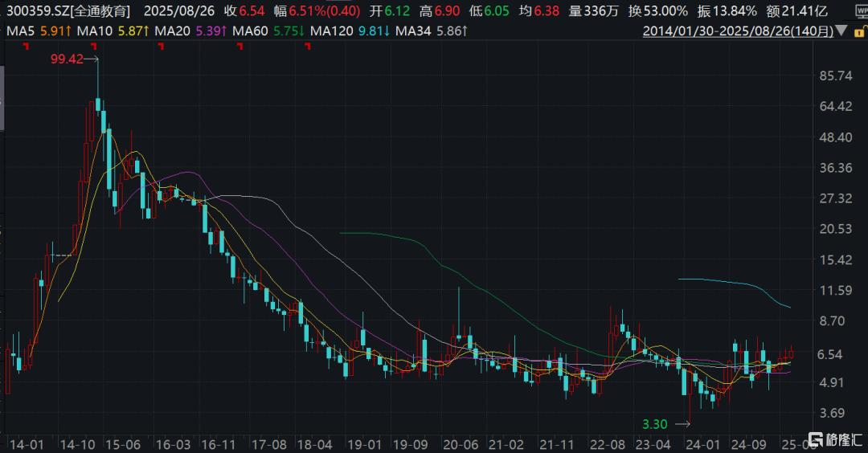Click the high price 高6.90
The width and height of the screenshot is (868, 453).
click(x=440, y=11)
